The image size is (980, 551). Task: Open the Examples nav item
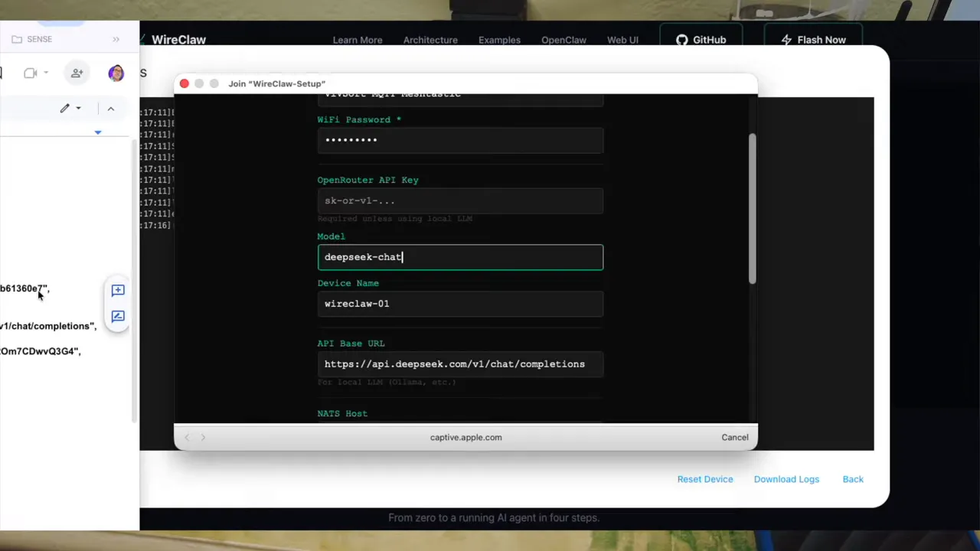click(x=499, y=40)
